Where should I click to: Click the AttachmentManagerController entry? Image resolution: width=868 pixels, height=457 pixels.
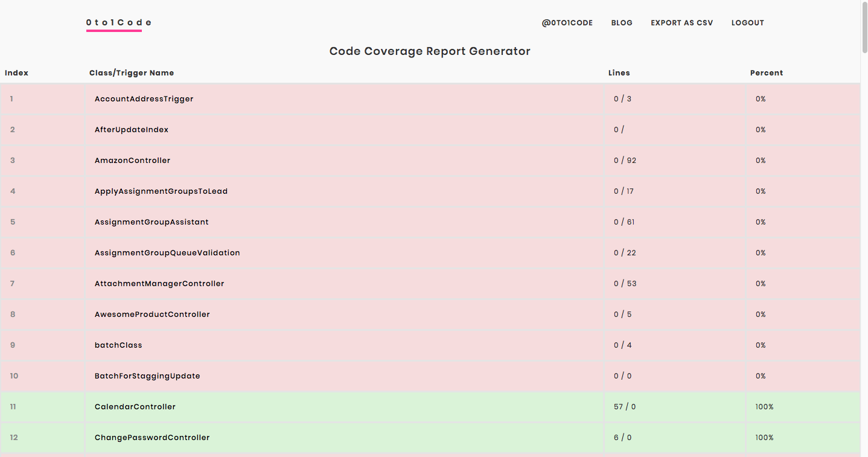[x=159, y=284]
